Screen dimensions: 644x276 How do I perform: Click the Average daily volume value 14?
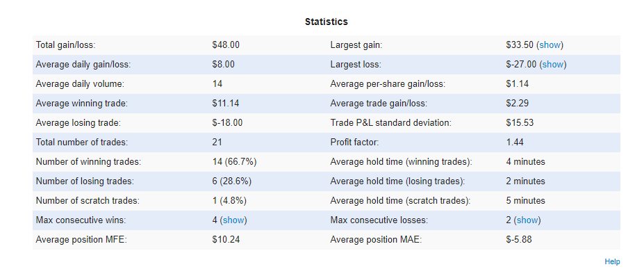click(217, 84)
